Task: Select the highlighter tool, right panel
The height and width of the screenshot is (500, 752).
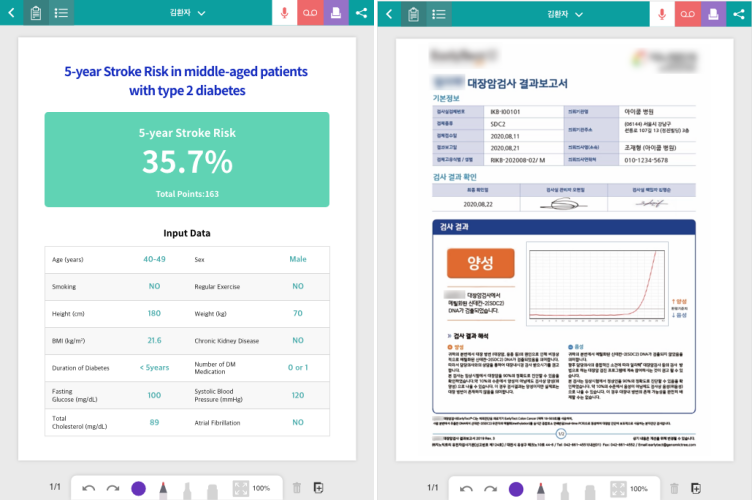Action: tap(565, 490)
